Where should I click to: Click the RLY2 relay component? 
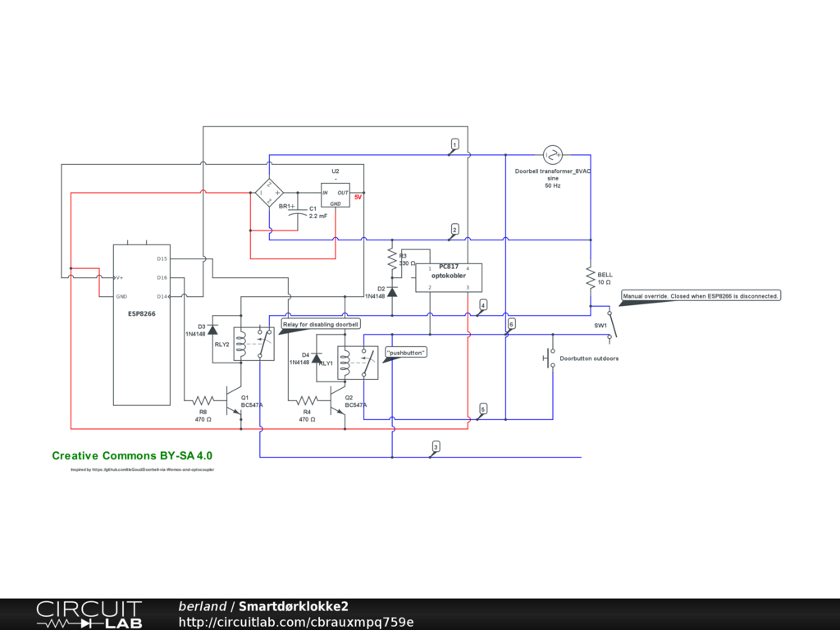coord(253,344)
